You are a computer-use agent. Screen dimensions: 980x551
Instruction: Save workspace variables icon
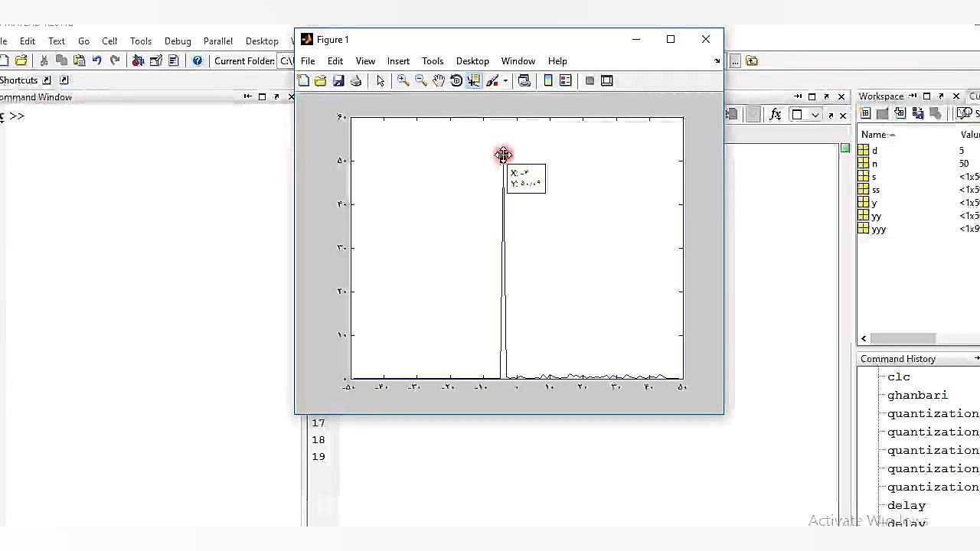coord(918,114)
